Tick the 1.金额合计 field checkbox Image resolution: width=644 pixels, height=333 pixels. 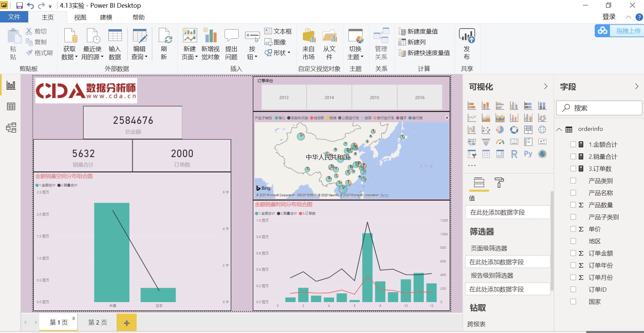[x=573, y=145]
